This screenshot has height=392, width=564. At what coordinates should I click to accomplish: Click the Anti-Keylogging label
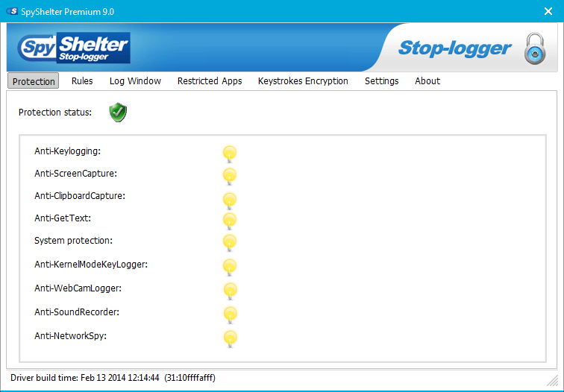click(68, 151)
